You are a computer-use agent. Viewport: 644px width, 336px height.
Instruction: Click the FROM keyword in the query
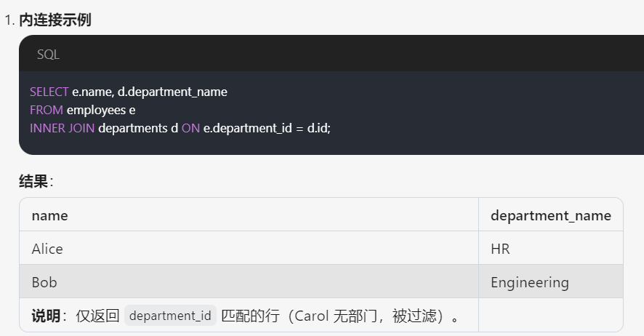pos(47,110)
